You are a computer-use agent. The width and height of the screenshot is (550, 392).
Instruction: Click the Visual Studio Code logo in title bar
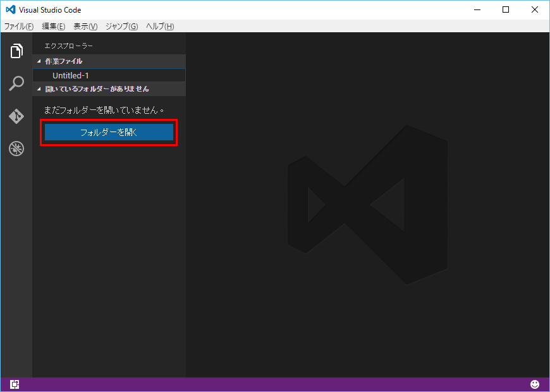(10, 10)
